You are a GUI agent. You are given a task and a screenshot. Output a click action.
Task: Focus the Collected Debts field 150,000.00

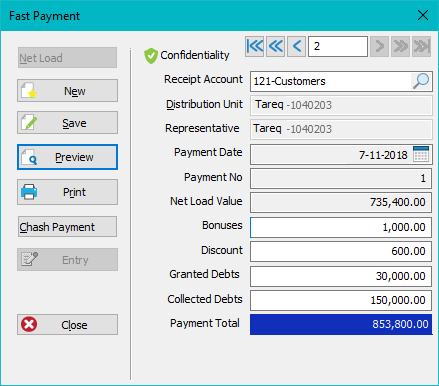coord(341,300)
